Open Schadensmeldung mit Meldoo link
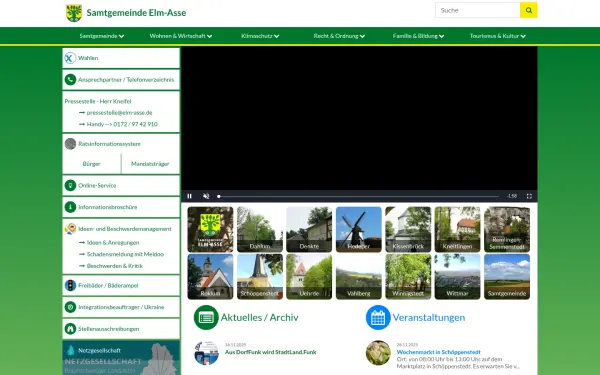This screenshot has width=600, height=375. click(x=125, y=254)
